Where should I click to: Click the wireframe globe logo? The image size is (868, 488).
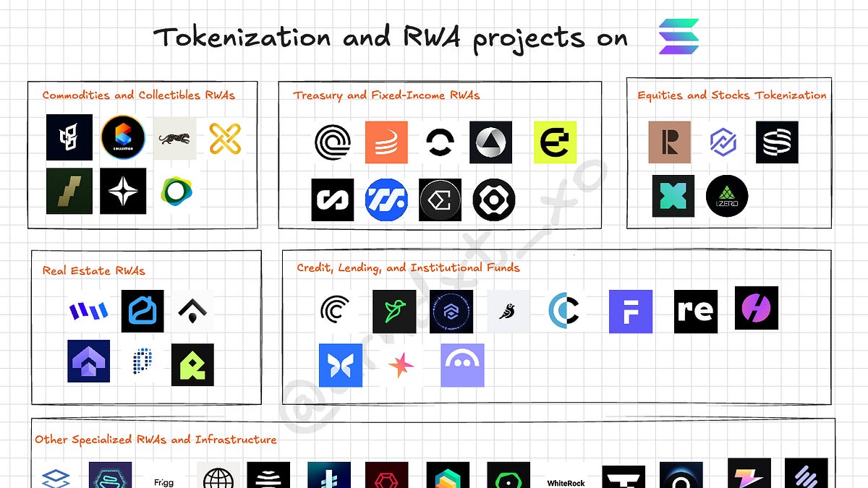(218, 477)
